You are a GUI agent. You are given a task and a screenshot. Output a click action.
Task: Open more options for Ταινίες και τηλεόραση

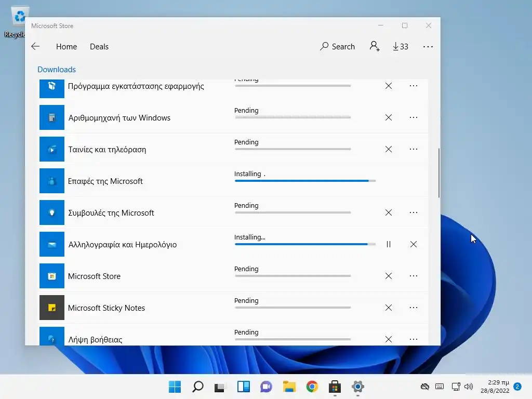coord(413,149)
